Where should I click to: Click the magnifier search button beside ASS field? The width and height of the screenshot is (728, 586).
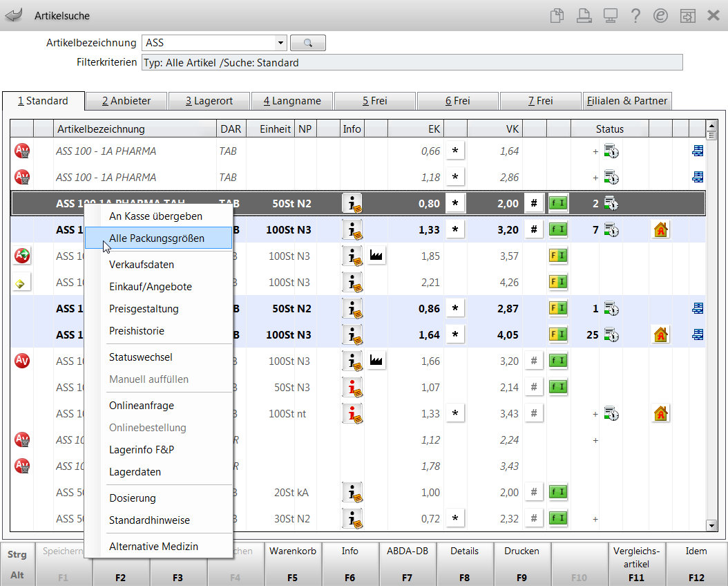(307, 43)
